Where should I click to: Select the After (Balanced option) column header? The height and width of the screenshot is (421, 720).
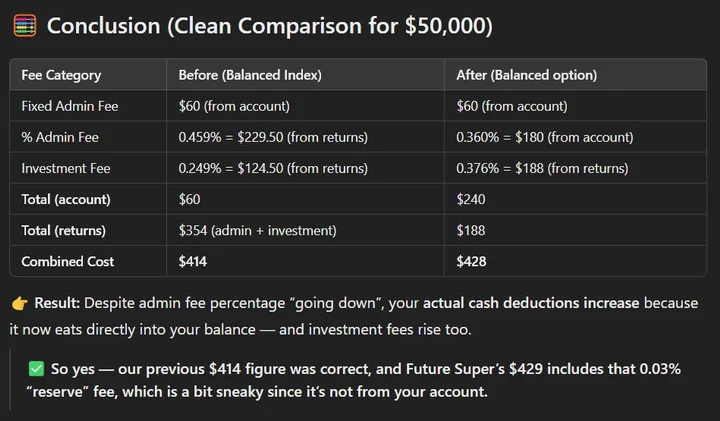pyautogui.click(x=526, y=75)
